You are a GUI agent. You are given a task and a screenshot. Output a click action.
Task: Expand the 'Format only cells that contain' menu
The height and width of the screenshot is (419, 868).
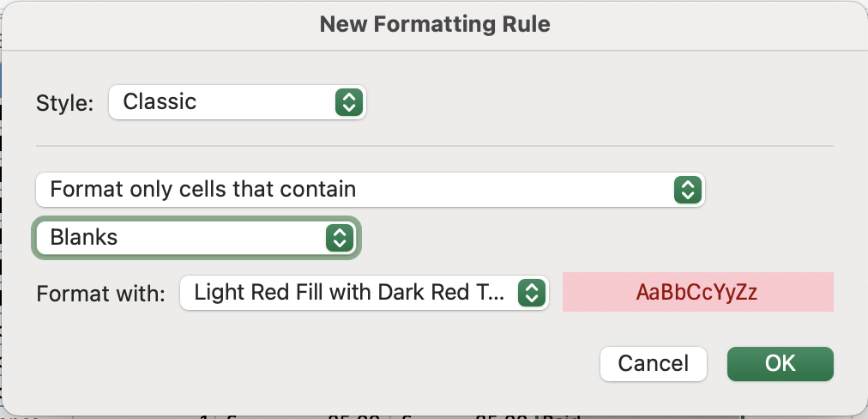click(369, 189)
